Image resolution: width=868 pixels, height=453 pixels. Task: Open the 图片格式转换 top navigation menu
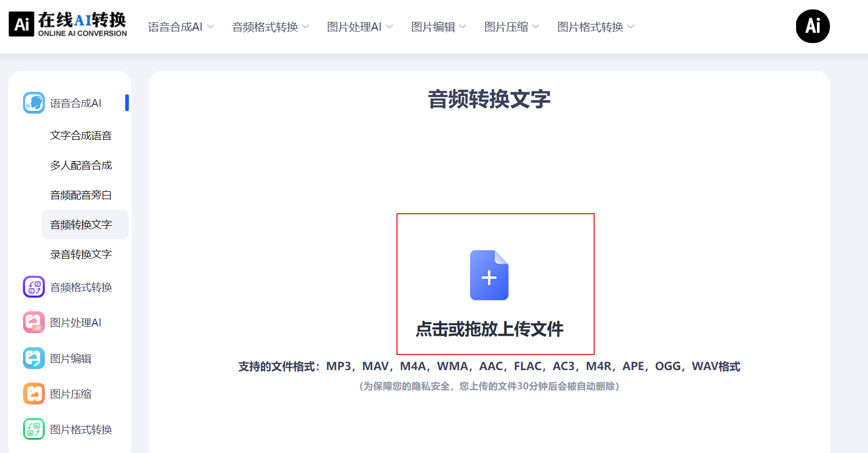pyautogui.click(x=595, y=27)
